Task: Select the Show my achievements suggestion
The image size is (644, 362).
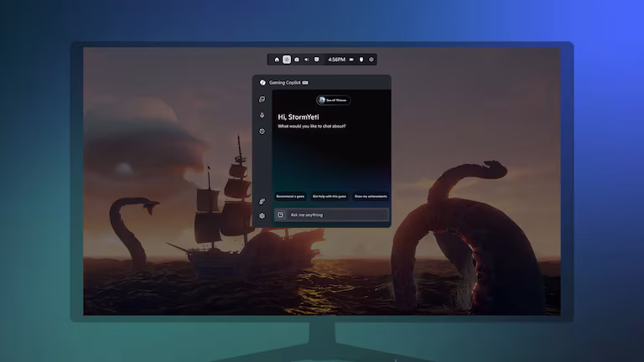Action: [370, 196]
